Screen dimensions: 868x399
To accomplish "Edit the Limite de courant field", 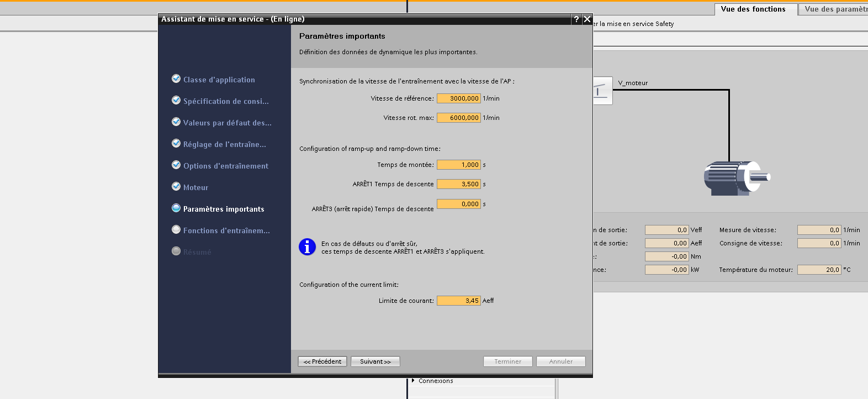I will (x=458, y=301).
